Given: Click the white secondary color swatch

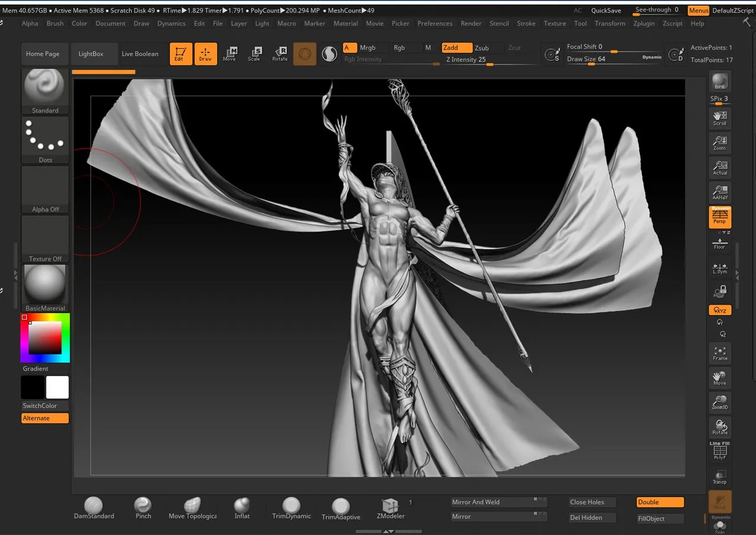Looking at the screenshot, I should (57, 387).
